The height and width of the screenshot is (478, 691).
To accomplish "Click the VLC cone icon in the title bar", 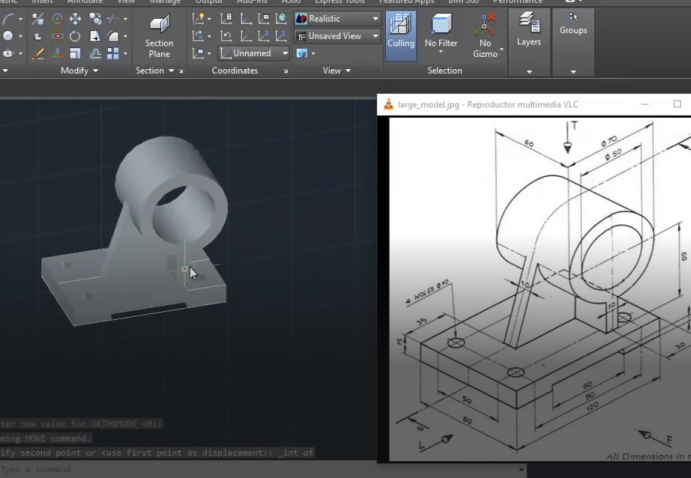I will (x=388, y=104).
